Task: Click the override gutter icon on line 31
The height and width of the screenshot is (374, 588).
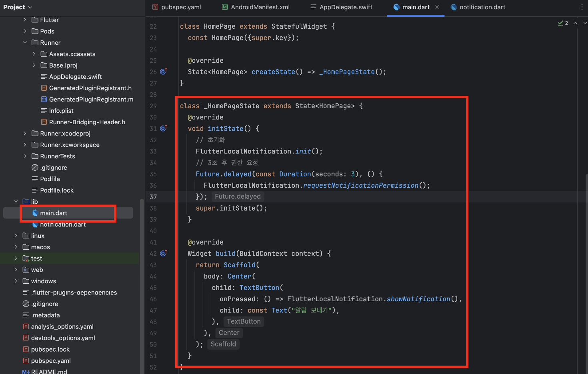Action: tap(163, 128)
